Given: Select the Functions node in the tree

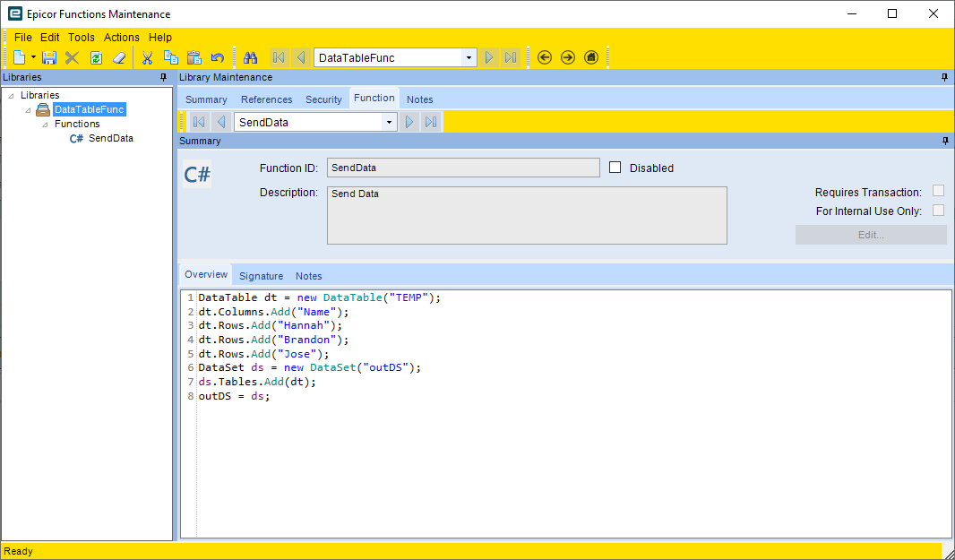Looking at the screenshot, I should click(77, 124).
